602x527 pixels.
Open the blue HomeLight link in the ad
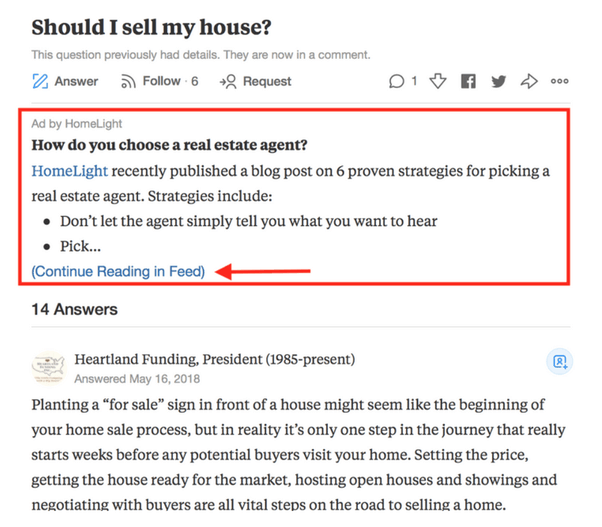coord(70,171)
